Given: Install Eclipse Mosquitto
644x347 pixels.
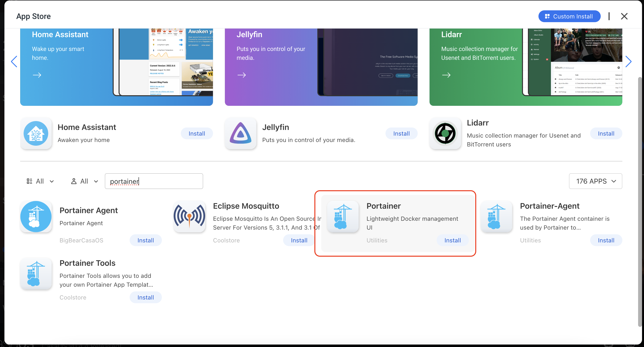Looking at the screenshot, I should pyautogui.click(x=299, y=240).
